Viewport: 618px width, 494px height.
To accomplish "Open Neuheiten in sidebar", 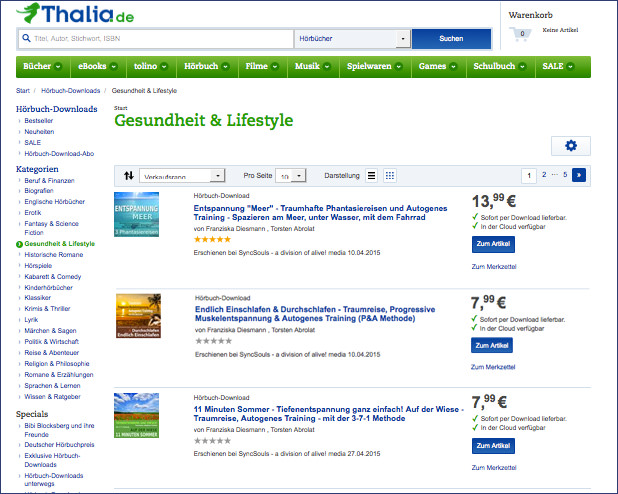I will coord(39,132).
